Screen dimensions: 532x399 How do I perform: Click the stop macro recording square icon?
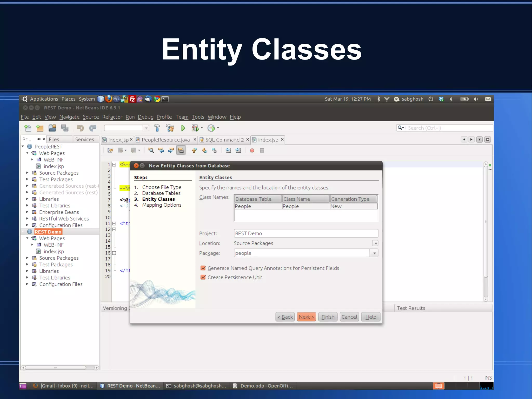point(262,150)
